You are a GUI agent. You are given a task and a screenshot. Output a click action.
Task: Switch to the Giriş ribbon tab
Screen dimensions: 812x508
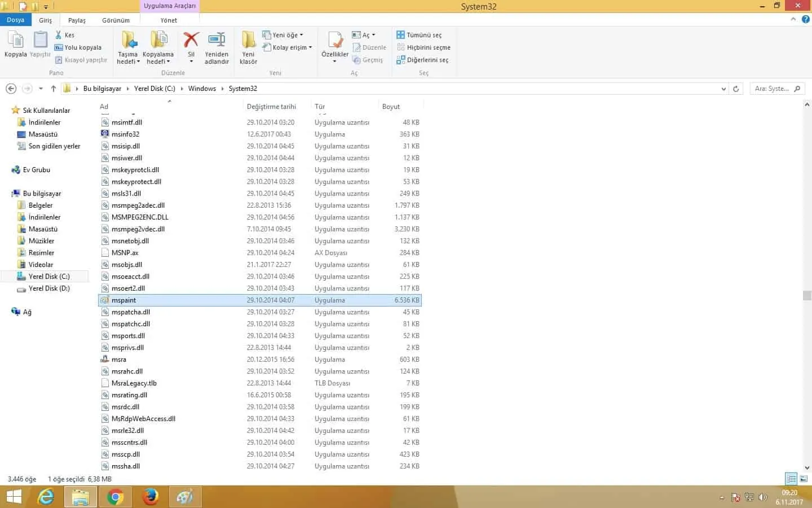pyautogui.click(x=46, y=20)
